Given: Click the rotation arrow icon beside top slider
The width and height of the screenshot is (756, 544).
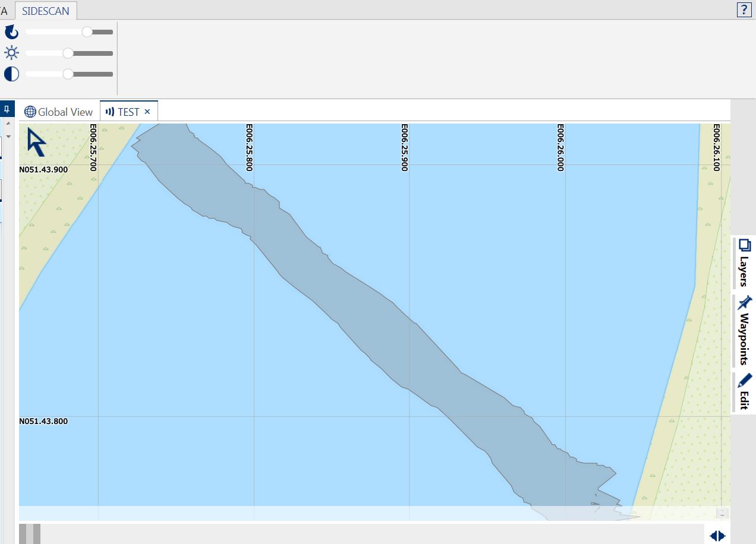Looking at the screenshot, I should [x=12, y=32].
